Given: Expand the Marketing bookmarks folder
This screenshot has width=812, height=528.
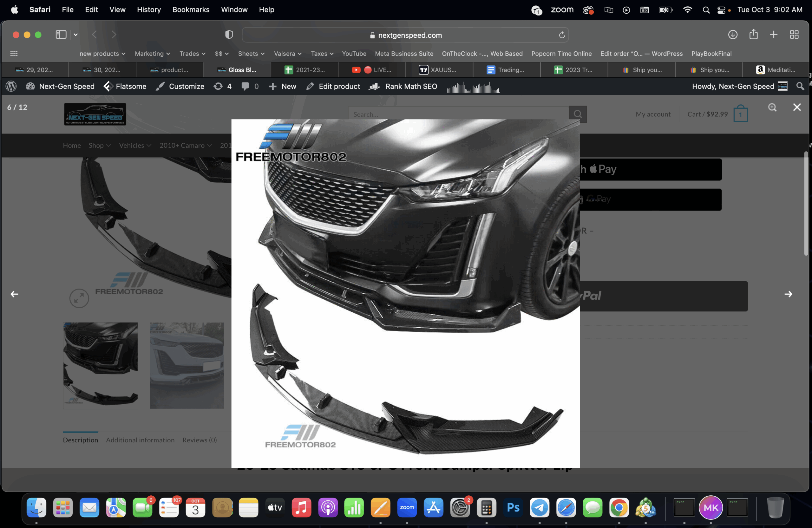Looking at the screenshot, I should (x=152, y=54).
